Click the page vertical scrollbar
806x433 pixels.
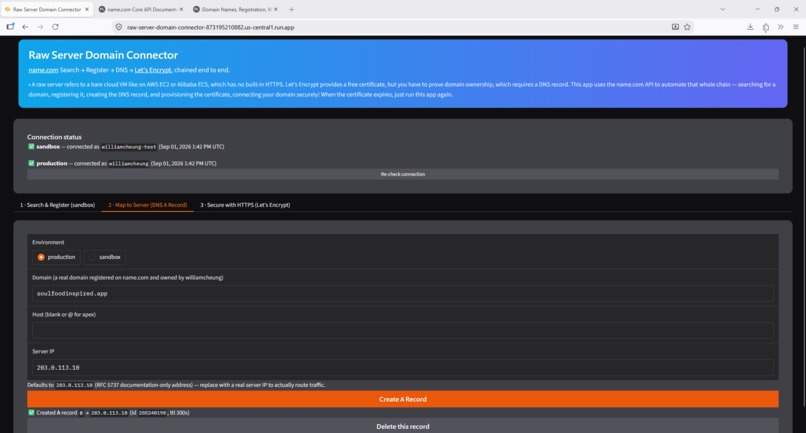click(x=803, y=226)
